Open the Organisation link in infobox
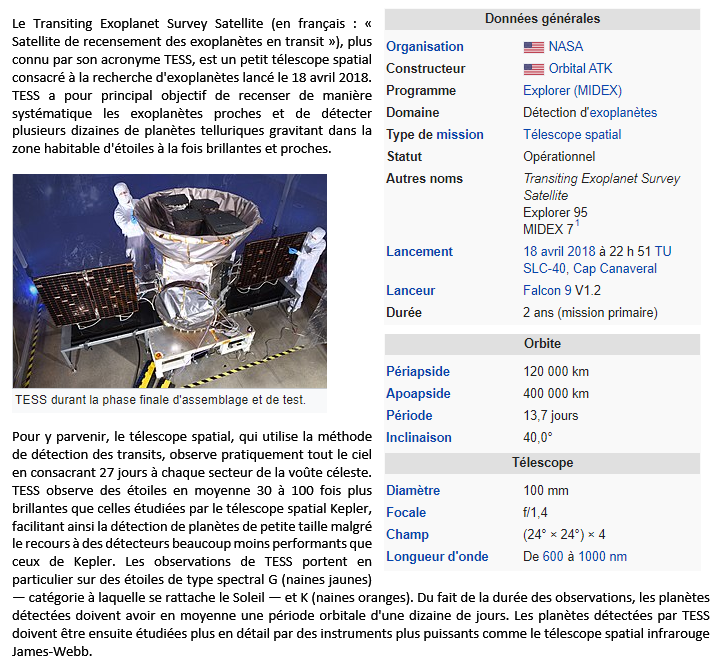Image resolution: width=723 pixels, height=669 pixels. coord(425,47)
